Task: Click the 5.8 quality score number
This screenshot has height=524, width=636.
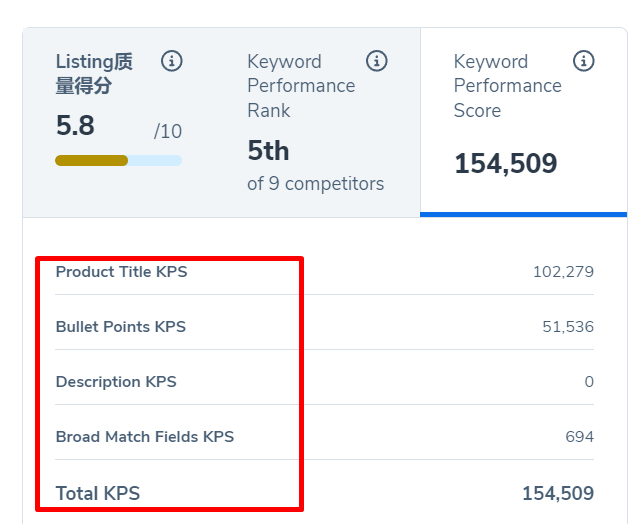Action: tap(75, 126)
